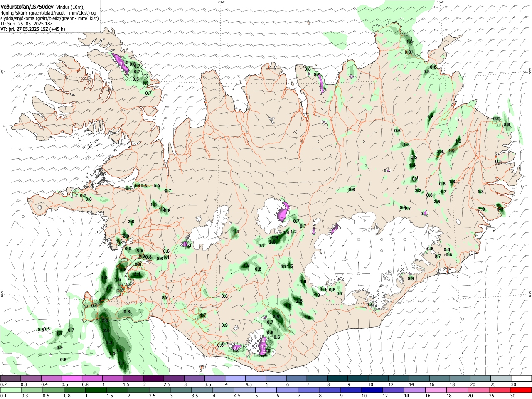
Task: Click the 'IT: Sun. 25. 05. 2025 18Z' line
Action: click(x=26, y=24)
